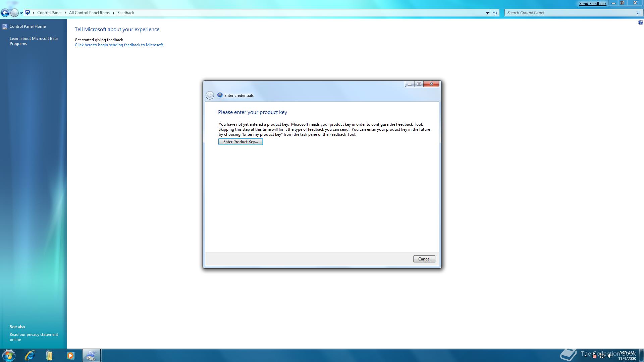Open the Send Feedback link in title bar
The width and height of the screenshot is (644, 362).
click(x=593, y=3)
